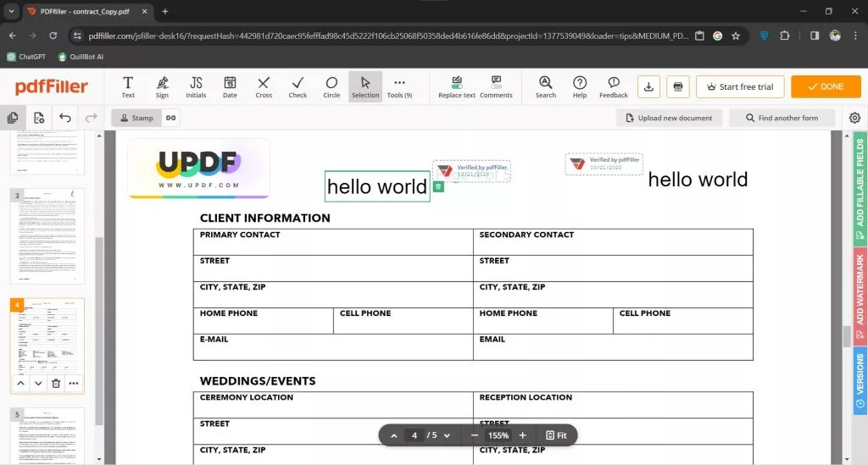Close the PDFfiller browser tab
Viewport: 868px width, 465px height.
coord(144,11)
